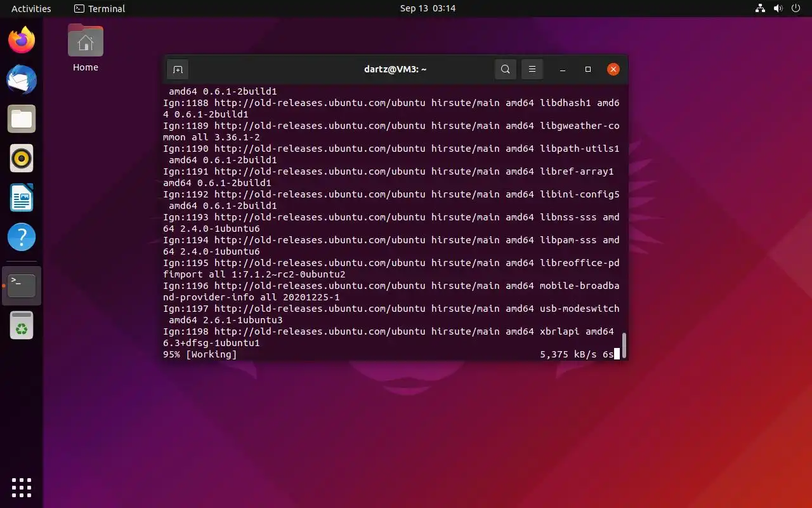This screenshot has height=508, width=812.
Task: Click the nd-provider-info all 20201225-1 text
Action: coord(251,297)
